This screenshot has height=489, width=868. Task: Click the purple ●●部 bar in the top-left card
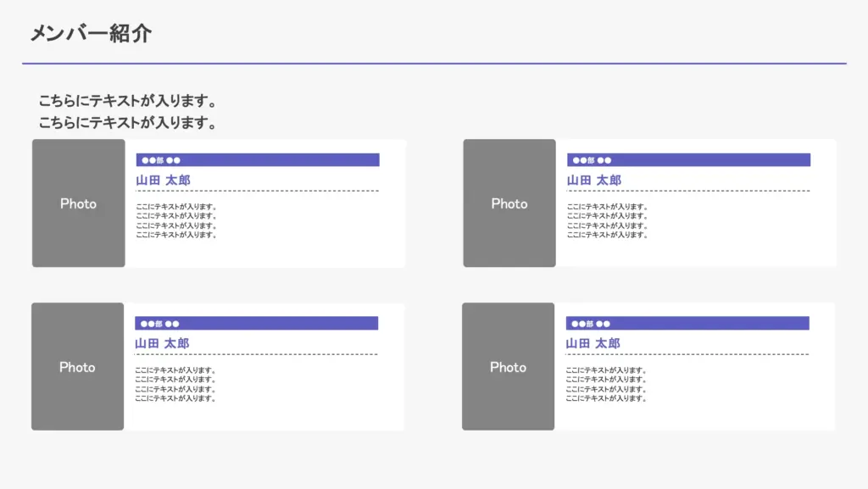coord(257,160)
